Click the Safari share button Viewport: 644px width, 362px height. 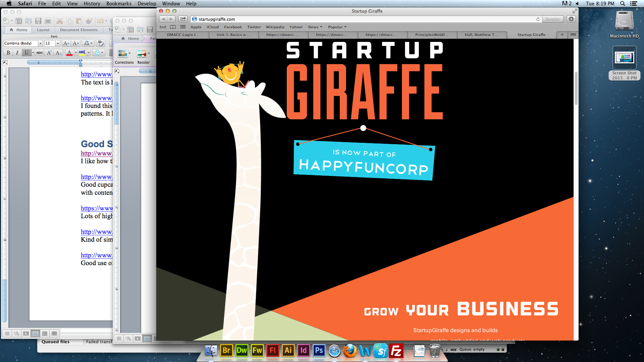[x=183, y=19]
